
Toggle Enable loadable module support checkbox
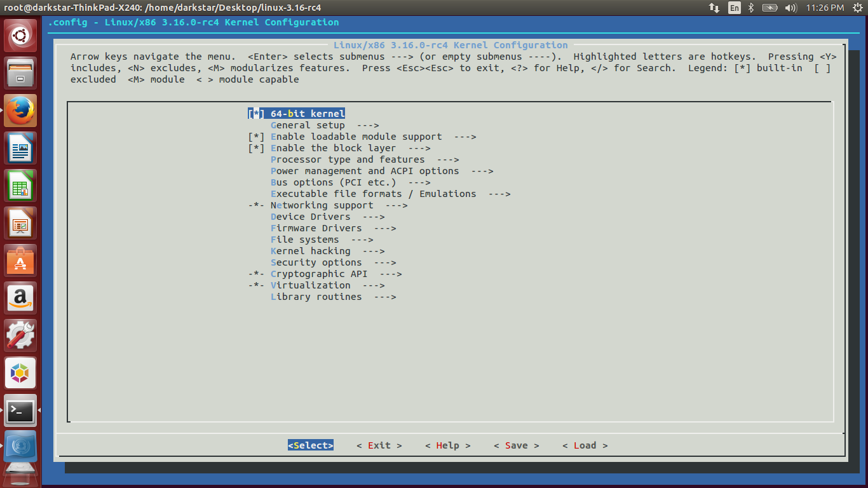point(256,137)
